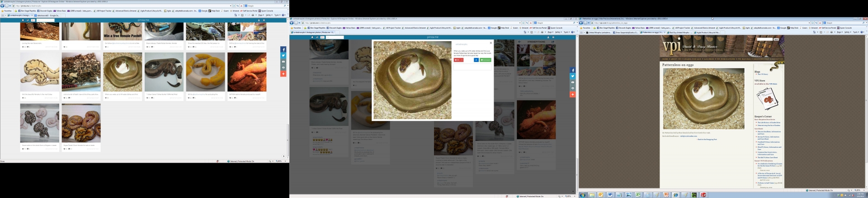868x198 pixels.
Task: Open Word from the taskbar
Action: 610,195
